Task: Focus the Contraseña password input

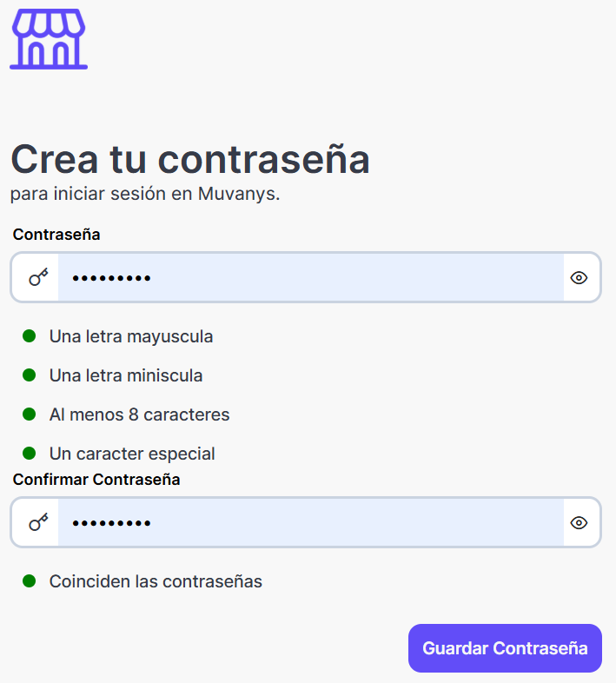Action: pos(310,277)
